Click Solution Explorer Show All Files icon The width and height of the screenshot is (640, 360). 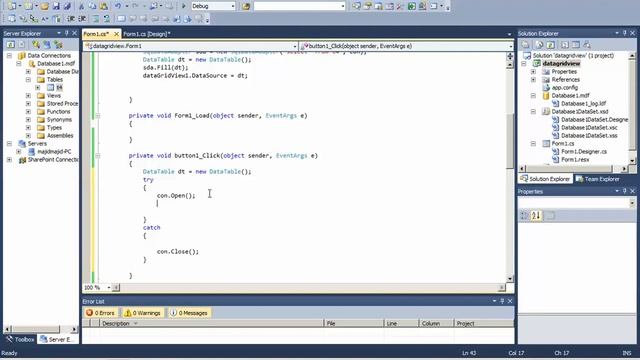[540, 44]
